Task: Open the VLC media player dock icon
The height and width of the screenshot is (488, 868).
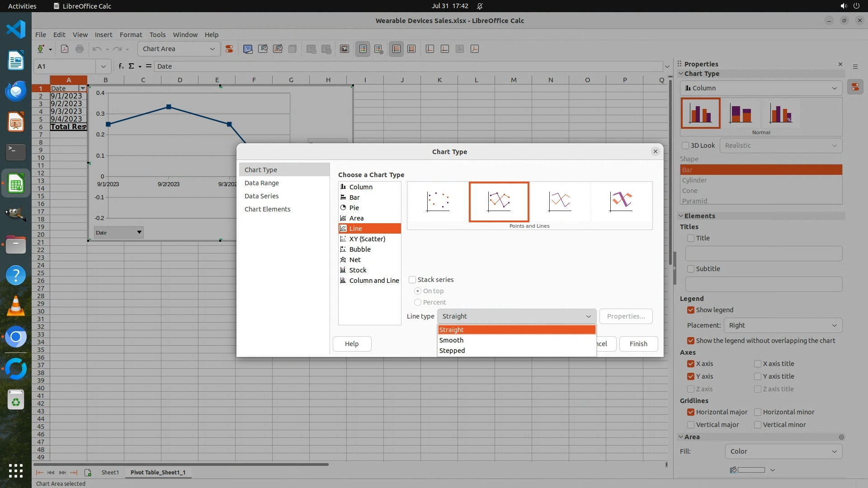Action: click(16, 306)
